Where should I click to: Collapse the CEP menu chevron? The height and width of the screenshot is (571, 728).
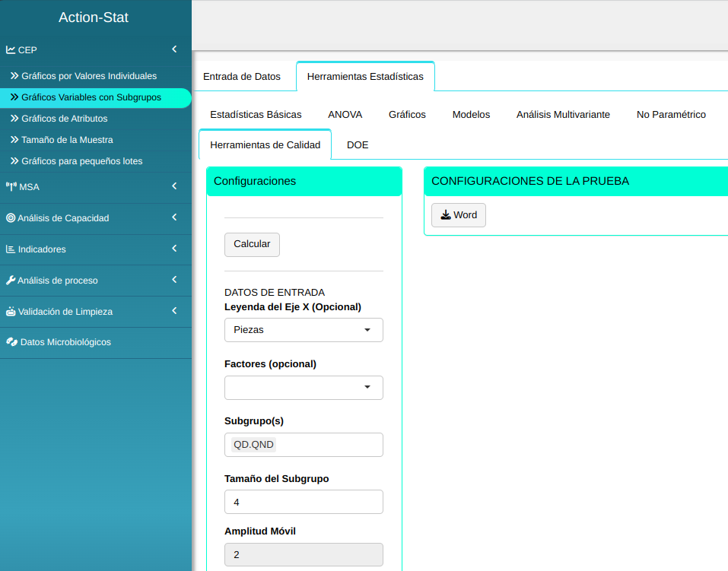click(174, 49)
